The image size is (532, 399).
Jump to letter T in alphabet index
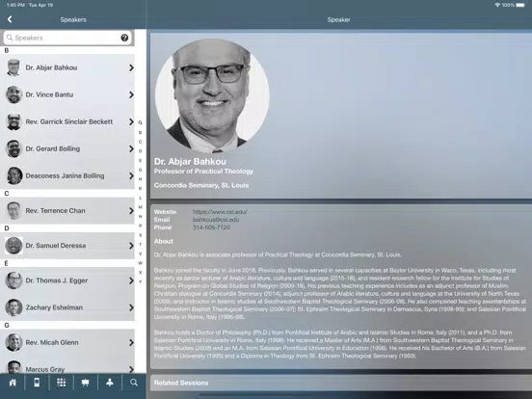140,245
